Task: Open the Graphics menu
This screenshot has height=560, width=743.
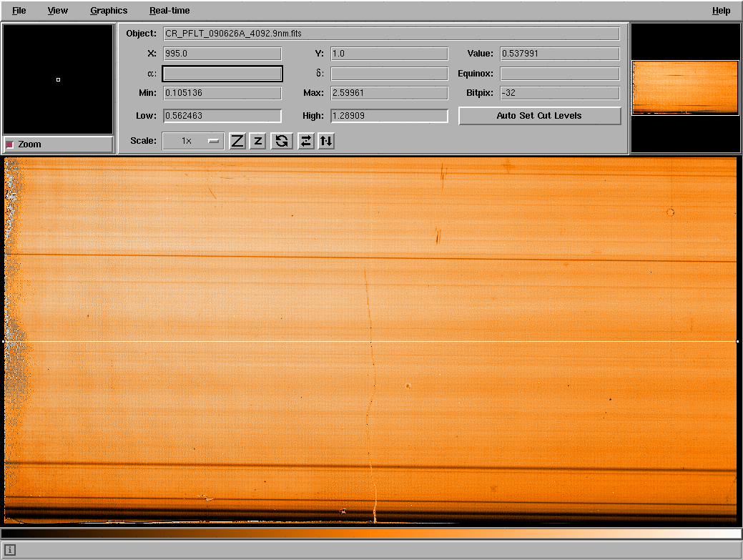Action: click(109, 11)
